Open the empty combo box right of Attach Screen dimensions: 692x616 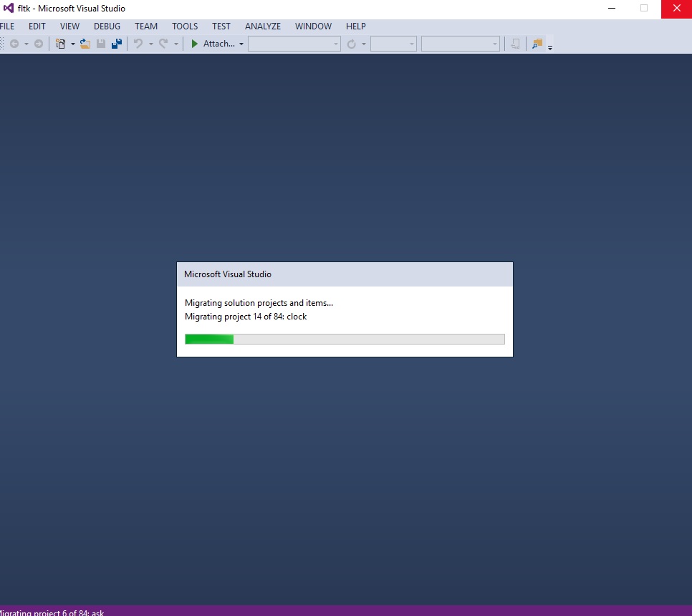click(294, 44)
